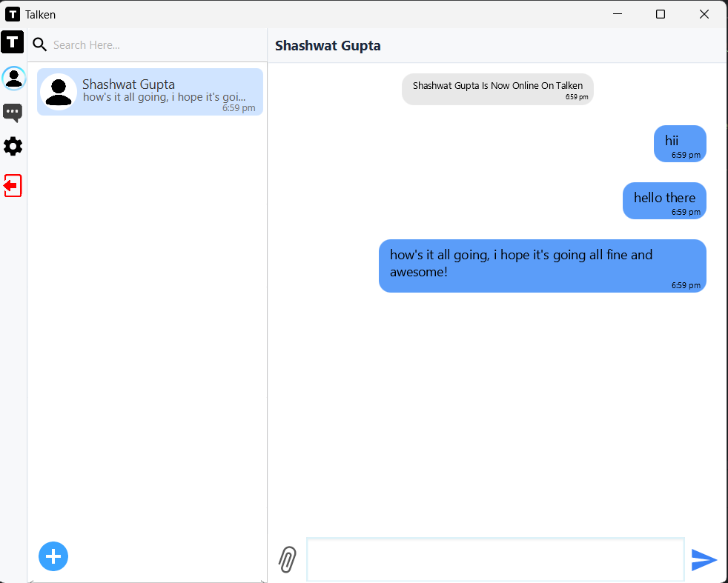Click the Talken logo icon in sidebar
This screenshot has width=728, height=583.
coord(13,42)
